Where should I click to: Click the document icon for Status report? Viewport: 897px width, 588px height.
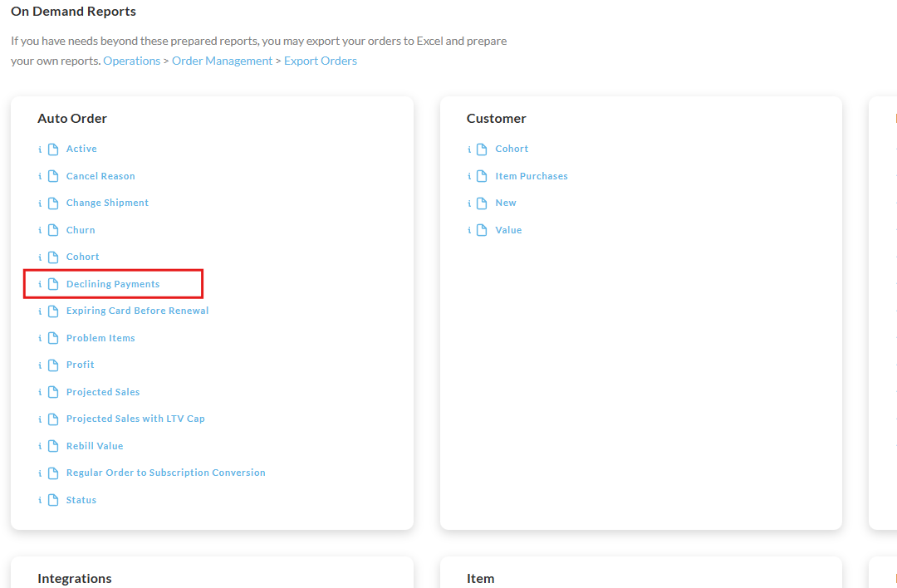click(x=53, y=500)
